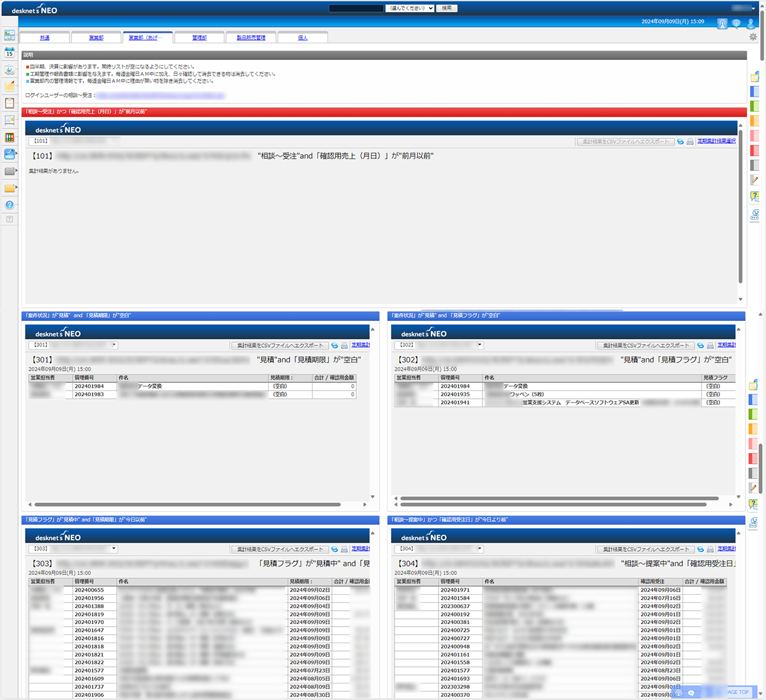Open portal settings gear icon
This screenshot has height=700, width=766.
[753, 37]
